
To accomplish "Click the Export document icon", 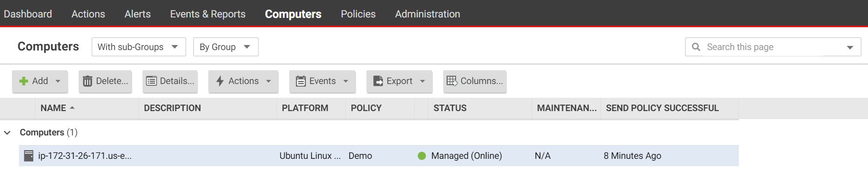I will 378,81.
